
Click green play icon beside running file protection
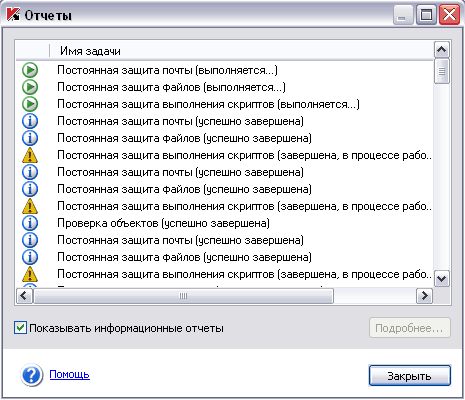point(30,87)
